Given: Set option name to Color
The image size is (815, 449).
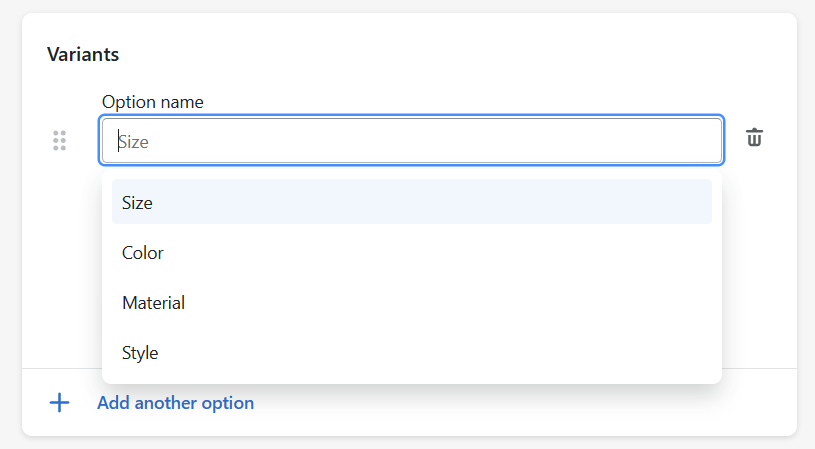Looking at the screenshot, I should tap(412, 253).
